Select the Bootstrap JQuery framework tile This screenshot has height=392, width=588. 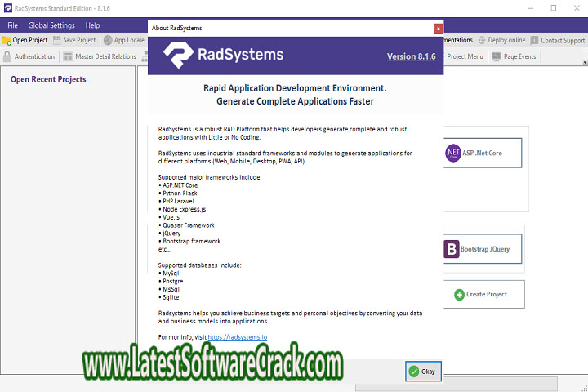point(482,249)
